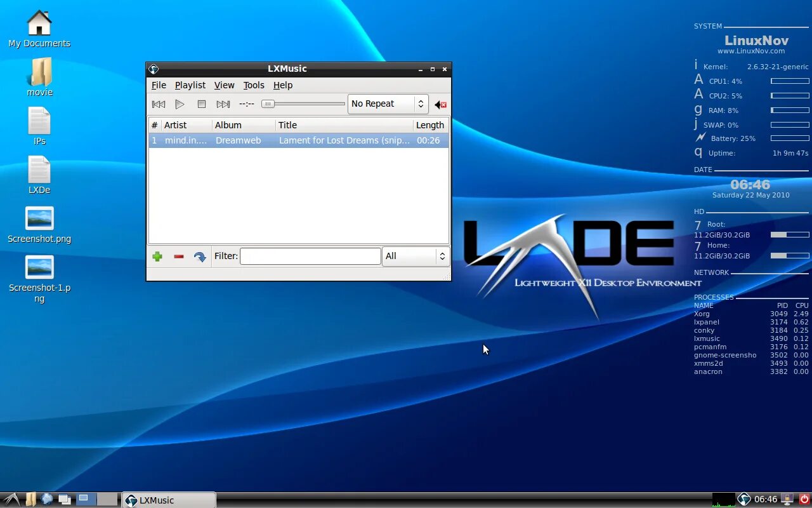812x508 pixels.
Task: Click the resize grip of the LXMusic window
Action: coord(447,276)
